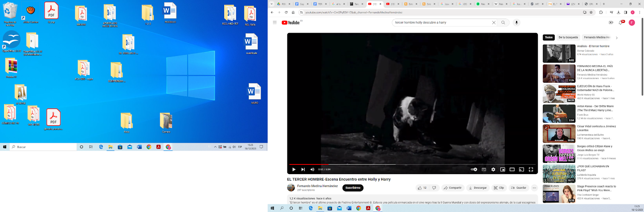Select the MURO Word document icon
644x212 pixels.
pos(254,94)
